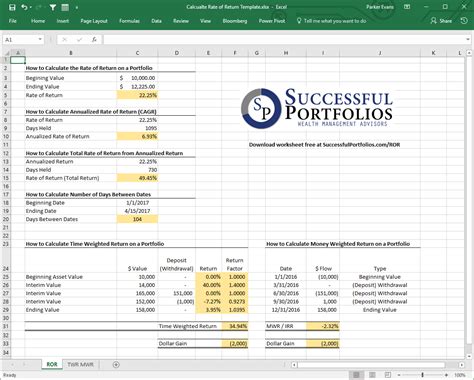Select the ROR sheet tab
This screenshot has height=380, width=474.
point(52,364)
